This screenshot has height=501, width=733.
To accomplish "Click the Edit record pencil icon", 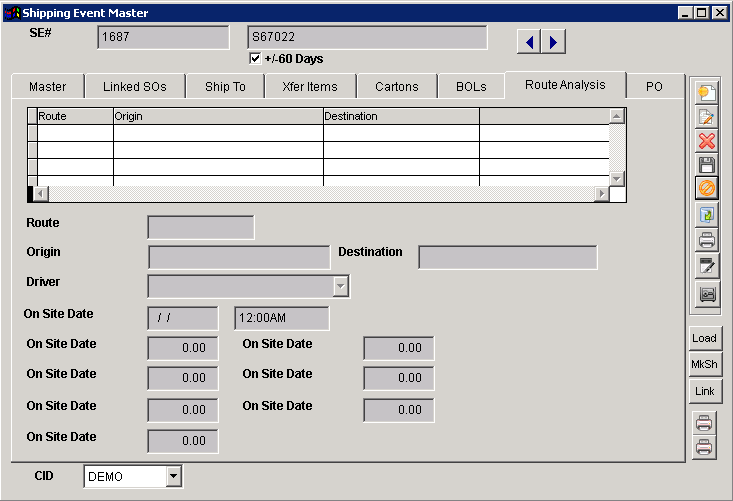I will [707, 117].
